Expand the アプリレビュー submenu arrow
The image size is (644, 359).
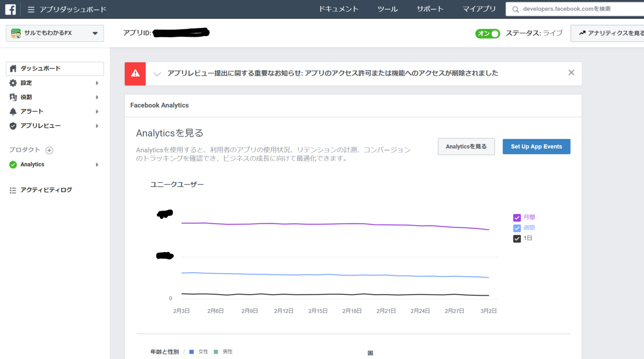pos(97,126)
